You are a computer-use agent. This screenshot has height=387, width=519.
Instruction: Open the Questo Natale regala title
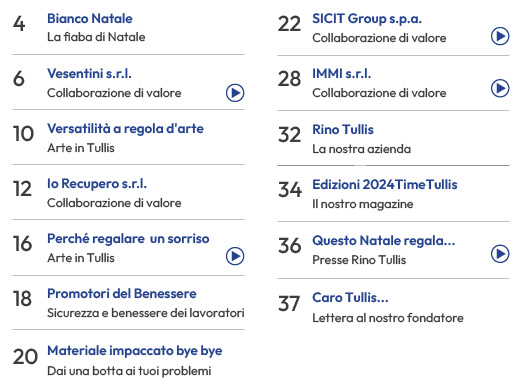point(384,241)
